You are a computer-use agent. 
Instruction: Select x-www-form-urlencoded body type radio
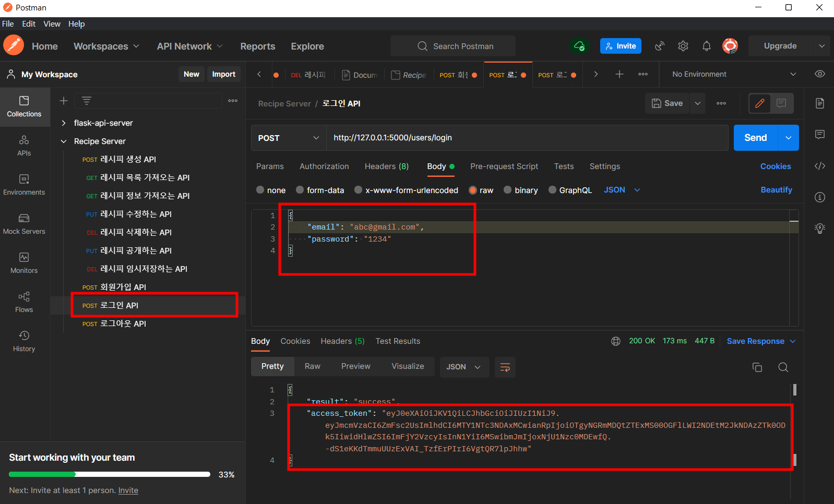pos(358,190)
